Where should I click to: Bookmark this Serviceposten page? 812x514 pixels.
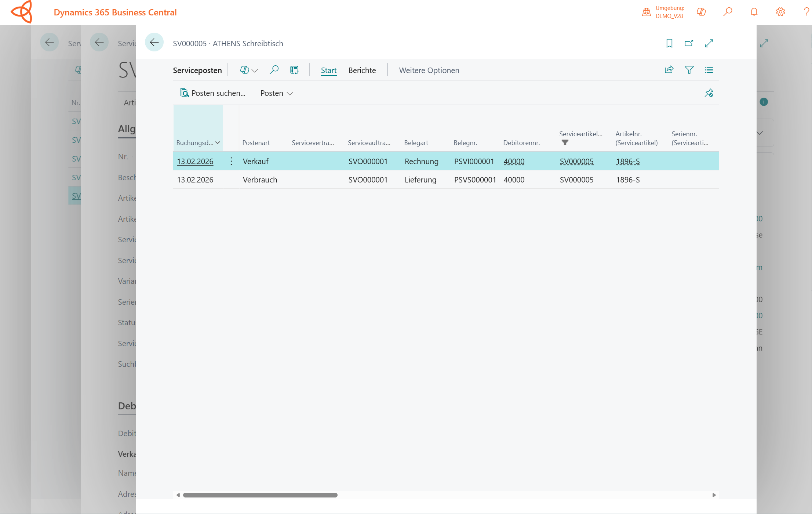669,43
